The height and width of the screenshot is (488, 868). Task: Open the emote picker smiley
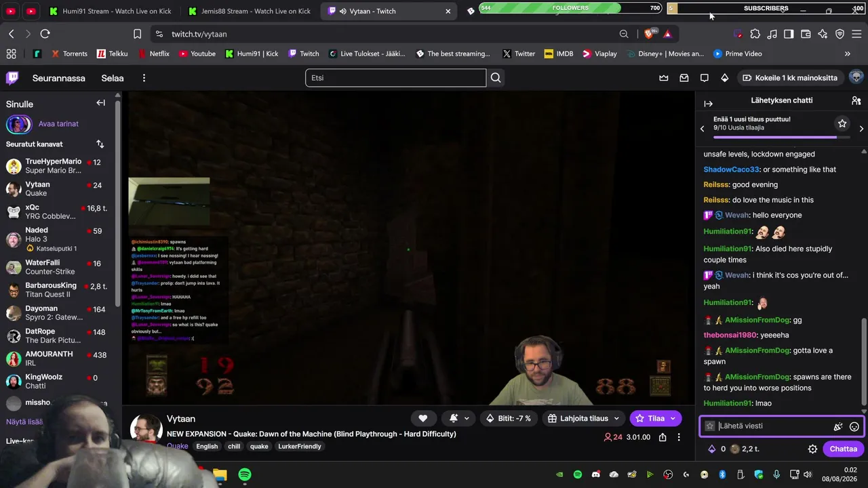(854, 426)
